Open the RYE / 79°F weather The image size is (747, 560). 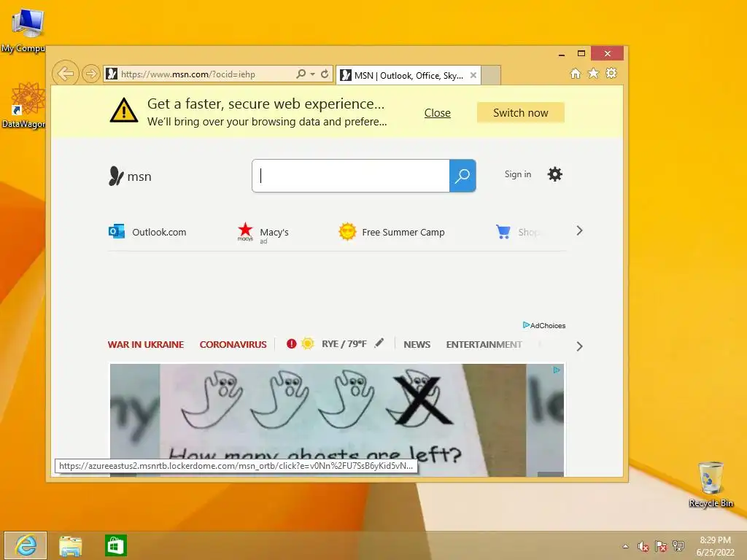344,344
